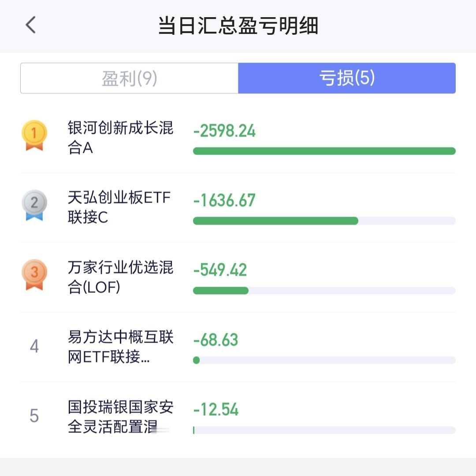Switch to the 亏损(5) tab

click(347, 78)
